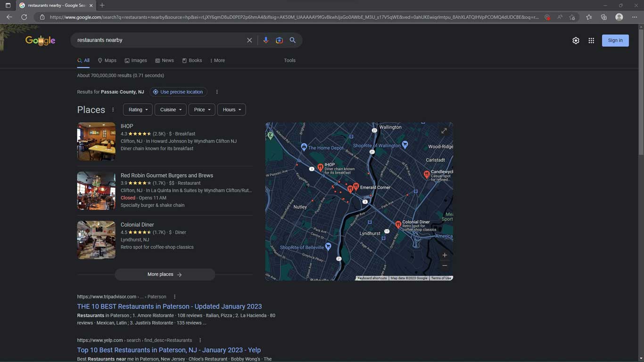Click the browser address bar URL
644x362 pixels.
[294, 17]
